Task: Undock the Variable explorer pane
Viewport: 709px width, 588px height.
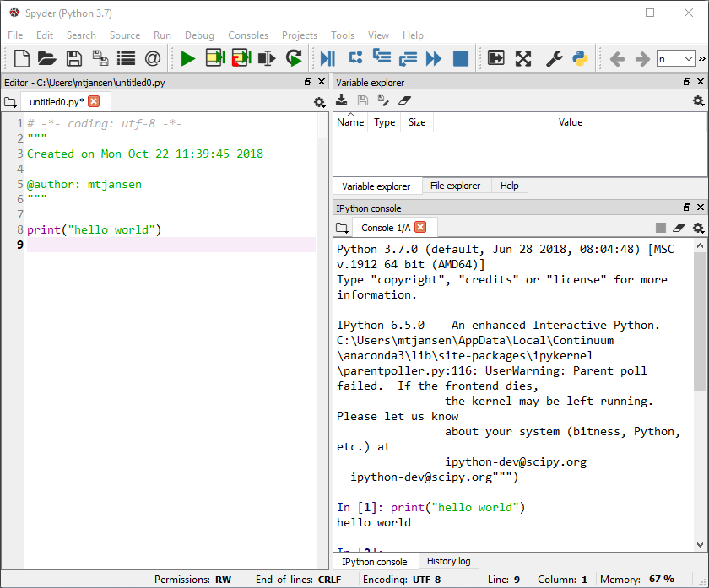Action: 686,82
